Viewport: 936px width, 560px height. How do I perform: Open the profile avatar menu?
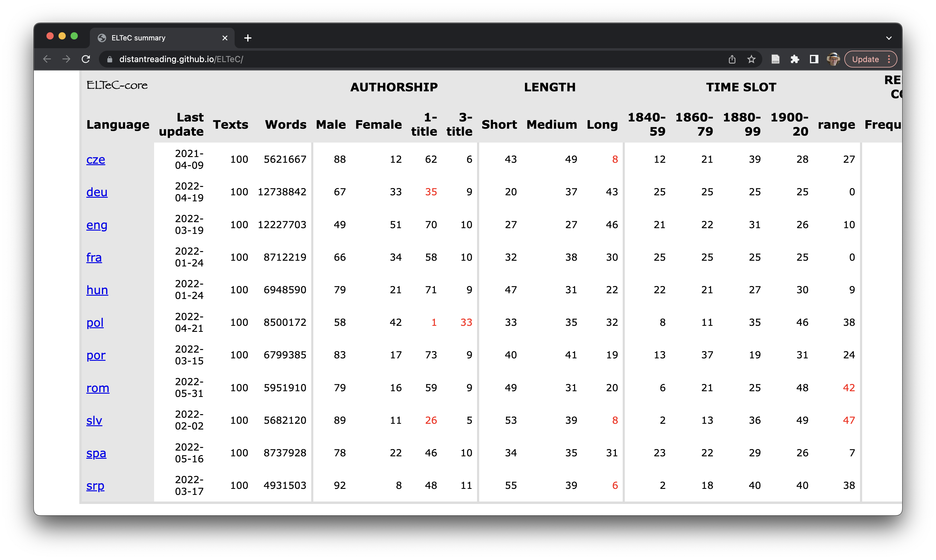(x=833, y=59)
